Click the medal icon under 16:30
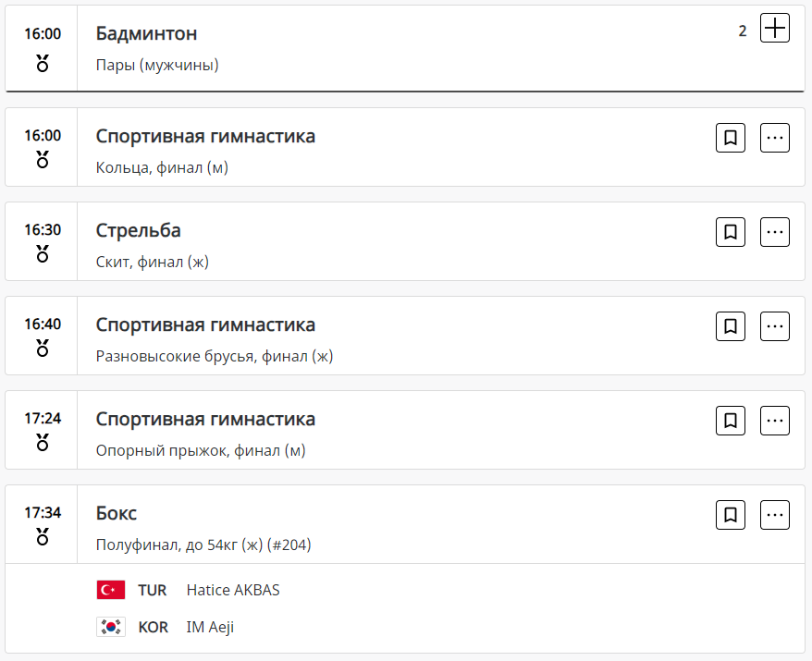This screenshot has width=812, height=661. [43, 254]
